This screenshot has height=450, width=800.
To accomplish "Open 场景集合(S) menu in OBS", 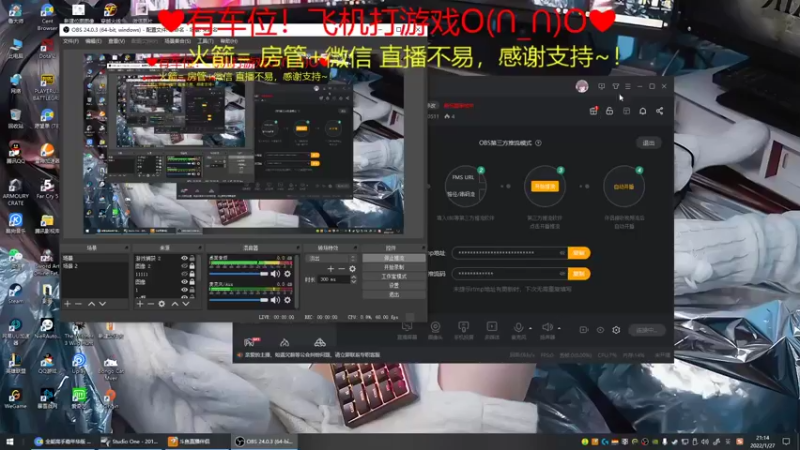I will [178, 41].
